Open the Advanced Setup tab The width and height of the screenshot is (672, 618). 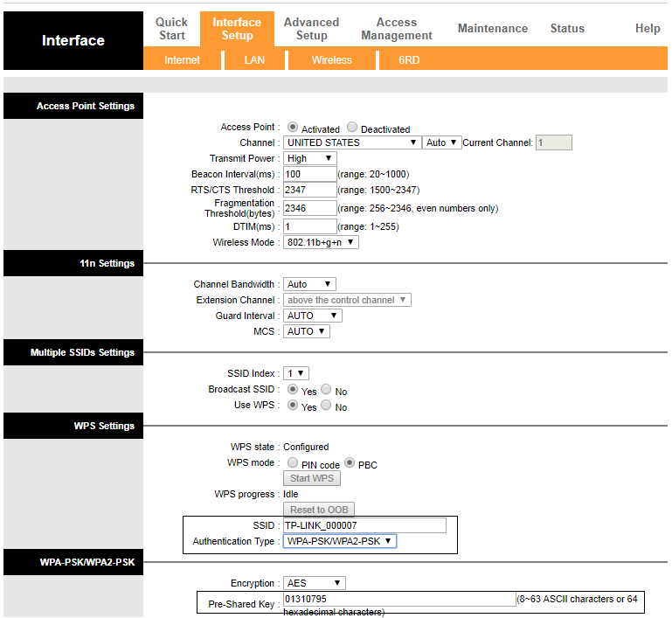click(311, 29)
